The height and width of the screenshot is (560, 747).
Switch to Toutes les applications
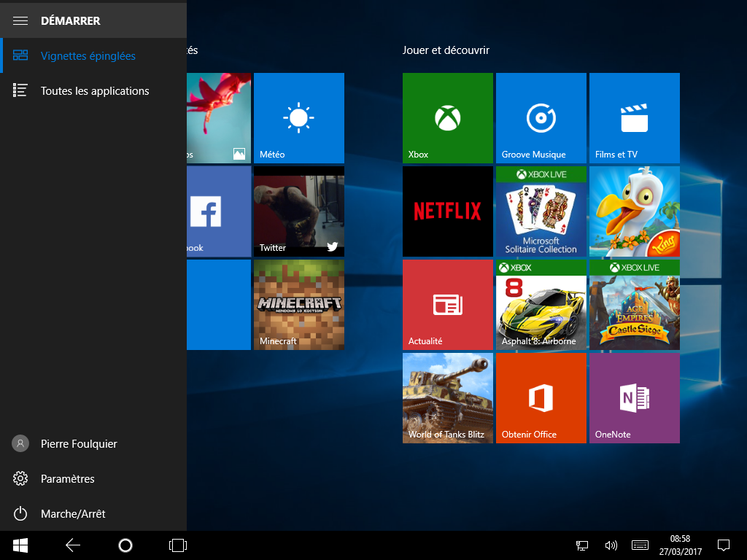[x=94, y=91]
